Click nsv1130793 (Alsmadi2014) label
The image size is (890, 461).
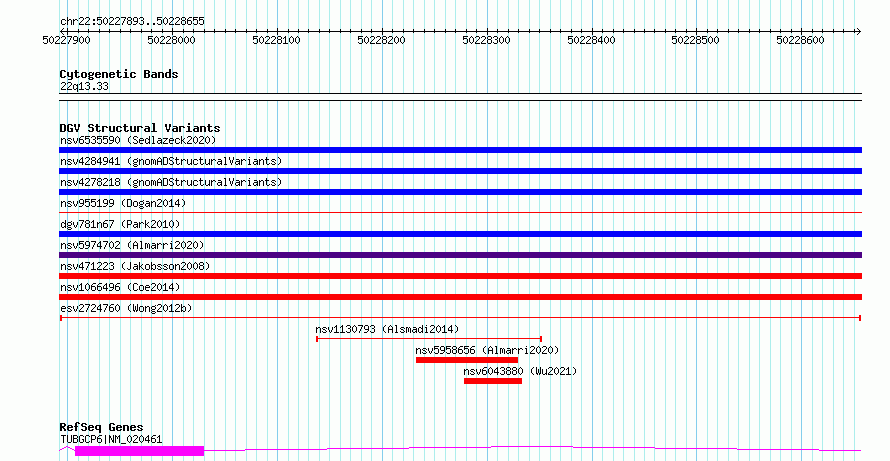[x=387, y=329]
